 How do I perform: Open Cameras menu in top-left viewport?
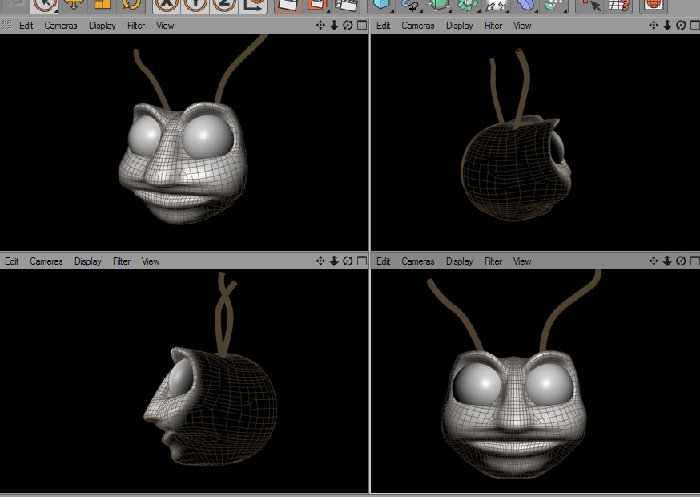[61, 26]
